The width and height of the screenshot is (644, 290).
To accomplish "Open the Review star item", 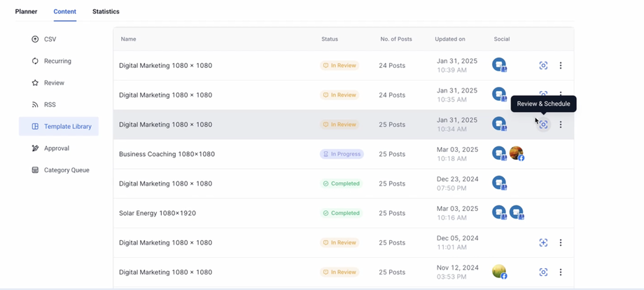I will click(53, 83).
